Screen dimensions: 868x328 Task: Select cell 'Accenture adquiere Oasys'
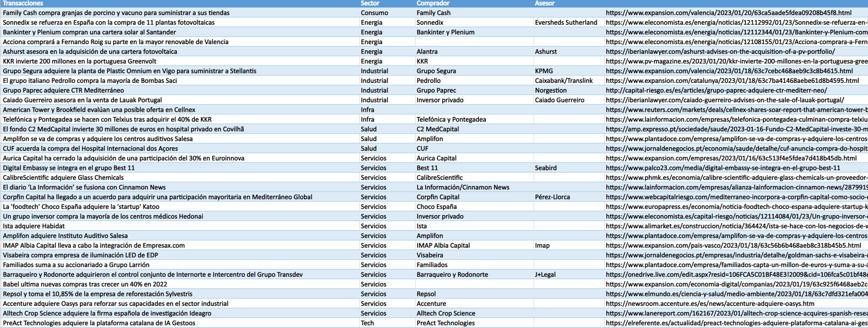[180, 304]
